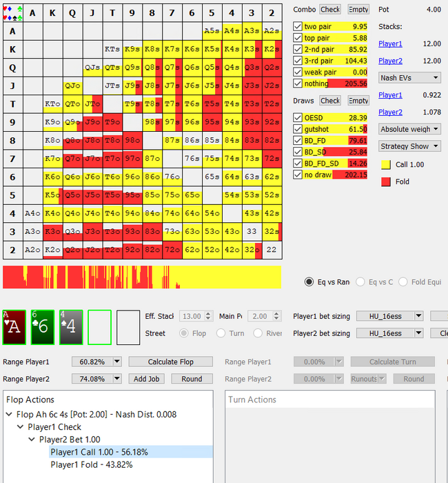Select the River street radio button
448x483 pixels.
point(258,333)
